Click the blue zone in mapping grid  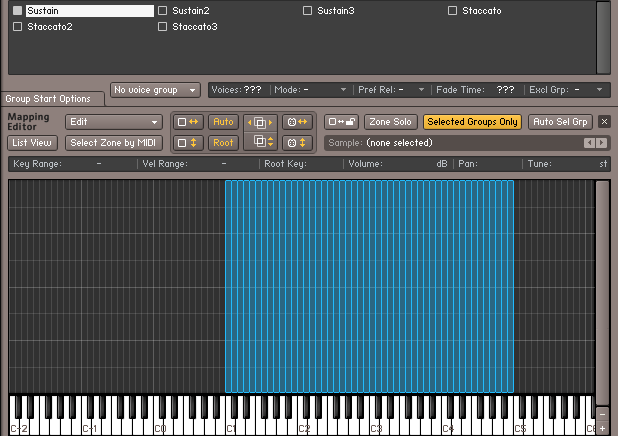(369, 286)
